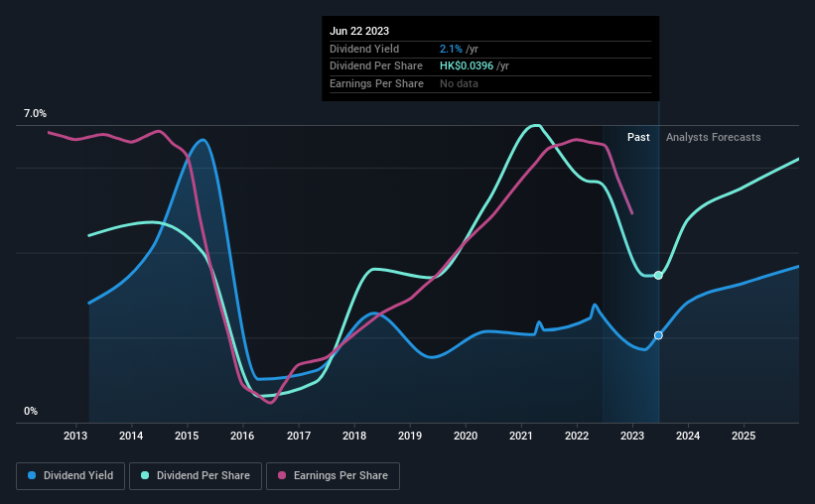Click the 2015 x-axis label
This screenshot has height=504, width=815.
click(187, 436)
